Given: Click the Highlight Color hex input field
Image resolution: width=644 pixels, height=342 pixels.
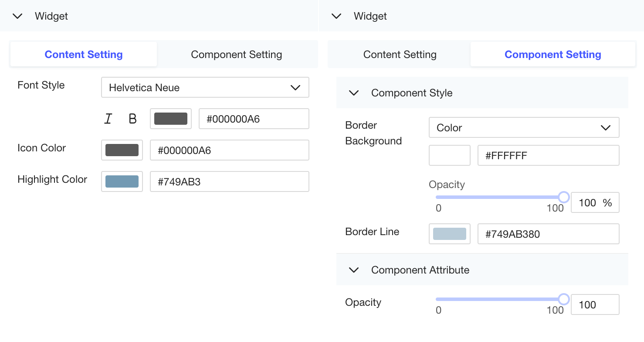Looking at the screenshot, I should 230,181.
